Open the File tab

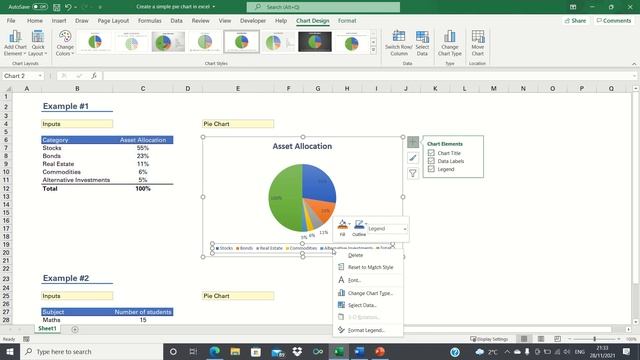point(11,20)
